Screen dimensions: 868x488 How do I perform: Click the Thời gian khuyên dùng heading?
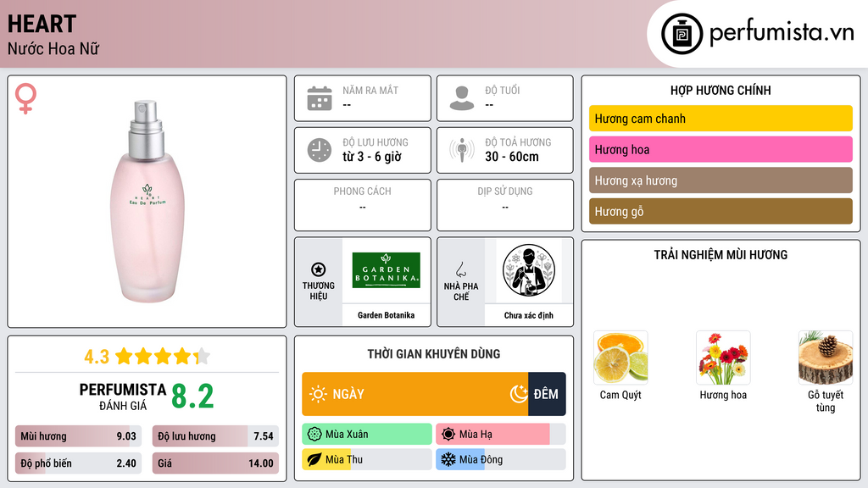point(434,353)
